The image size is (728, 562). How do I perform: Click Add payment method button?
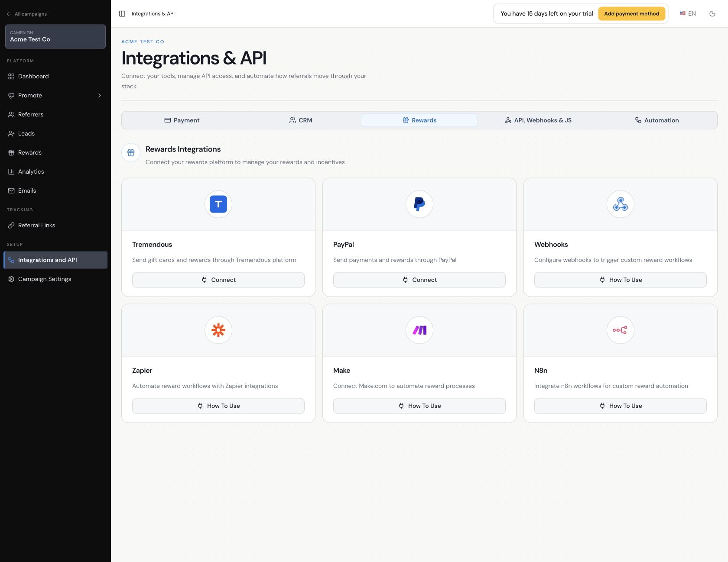tap(631, 14)
